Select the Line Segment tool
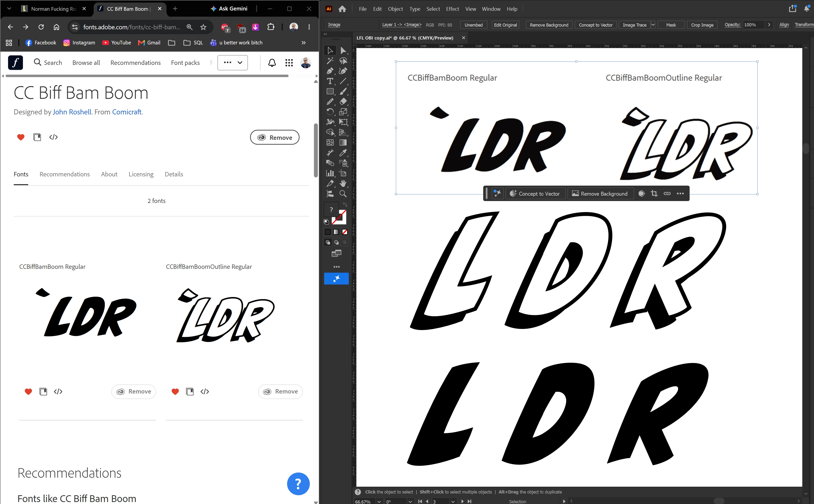This screenshot has height=504, width=814. (x=343, y=81)
